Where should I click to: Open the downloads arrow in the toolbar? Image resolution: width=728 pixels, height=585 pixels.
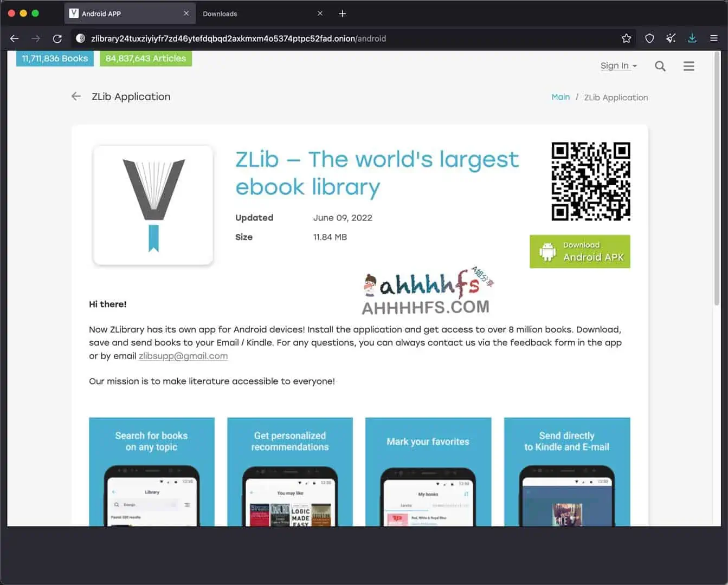pyautogui.click(x=692, y=38)
